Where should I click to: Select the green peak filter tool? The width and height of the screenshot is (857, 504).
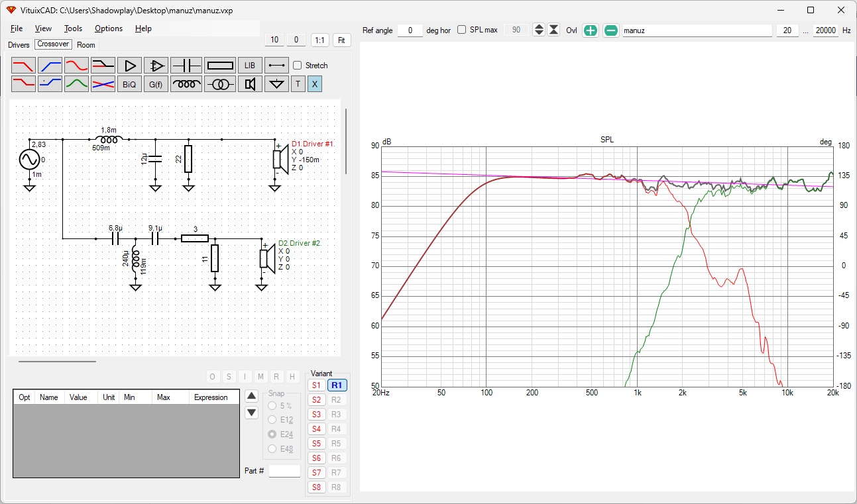point(76,84)
